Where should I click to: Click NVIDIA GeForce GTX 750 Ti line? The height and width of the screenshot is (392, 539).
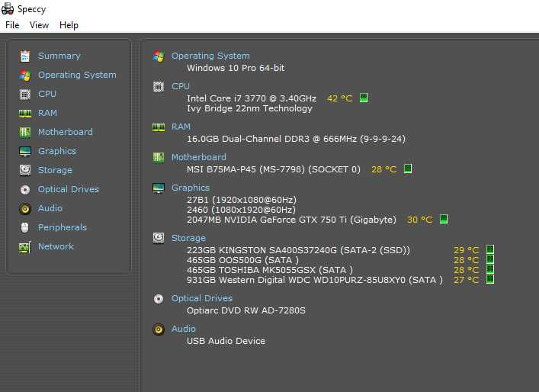291,220
